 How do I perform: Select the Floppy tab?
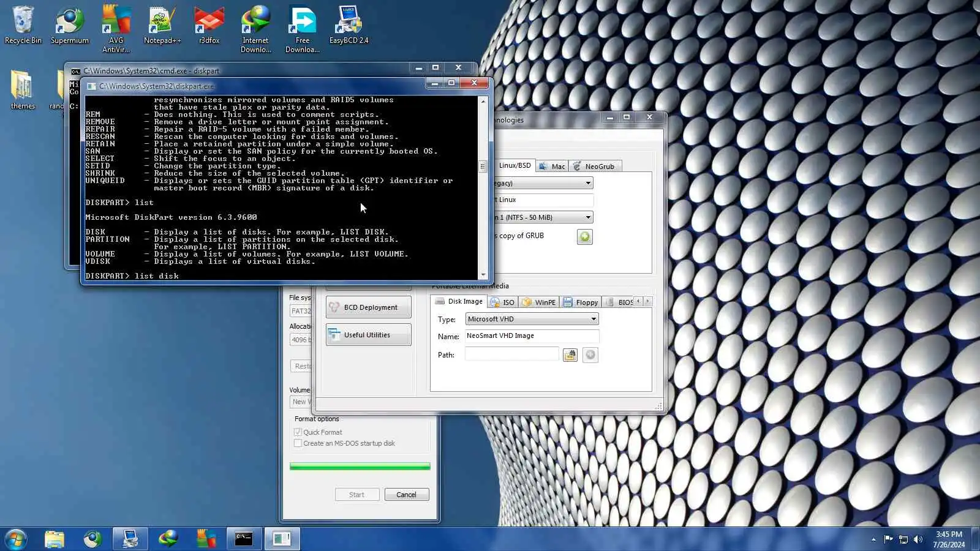coord(581,302)
